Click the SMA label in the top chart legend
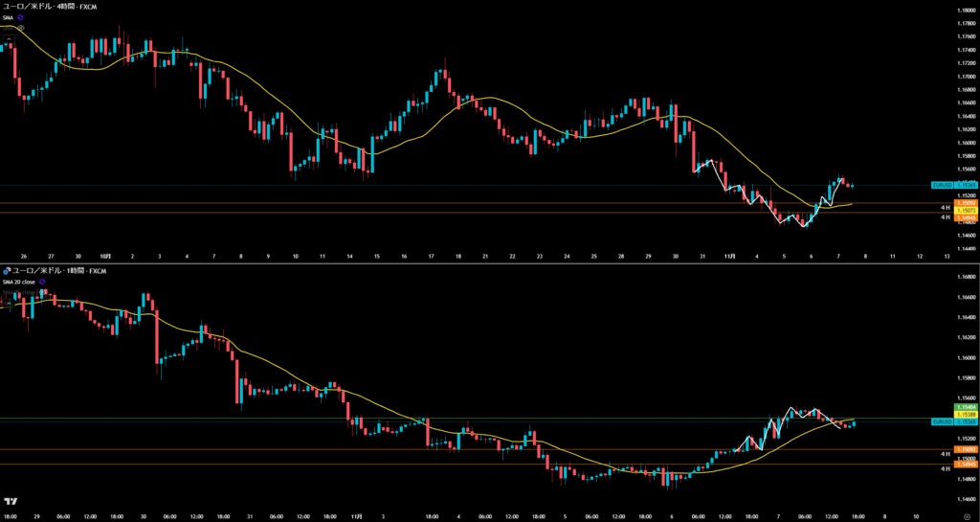The image size is (980, 522). 8,17
